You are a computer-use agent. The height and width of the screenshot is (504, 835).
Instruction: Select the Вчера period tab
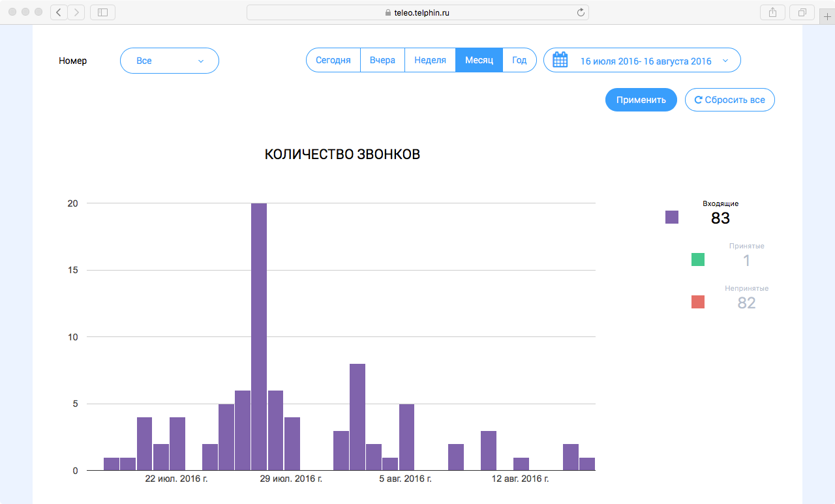click(382, 60)
